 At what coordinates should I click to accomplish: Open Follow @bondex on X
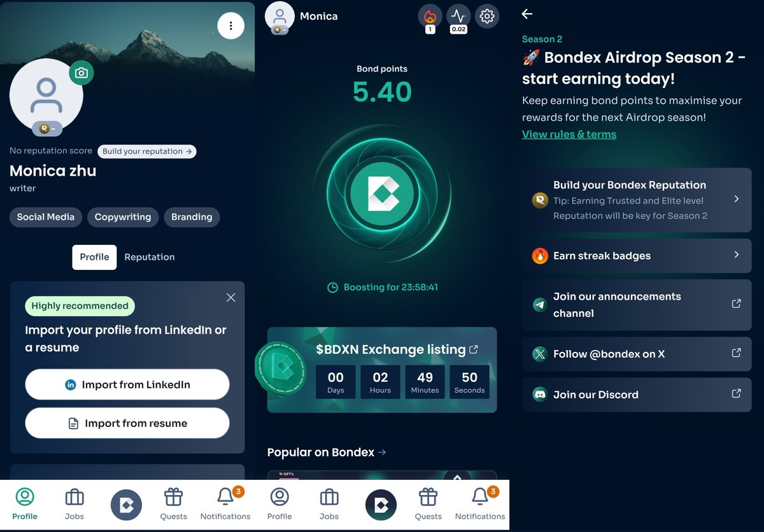pyautogui.click(x=637, y=354)
